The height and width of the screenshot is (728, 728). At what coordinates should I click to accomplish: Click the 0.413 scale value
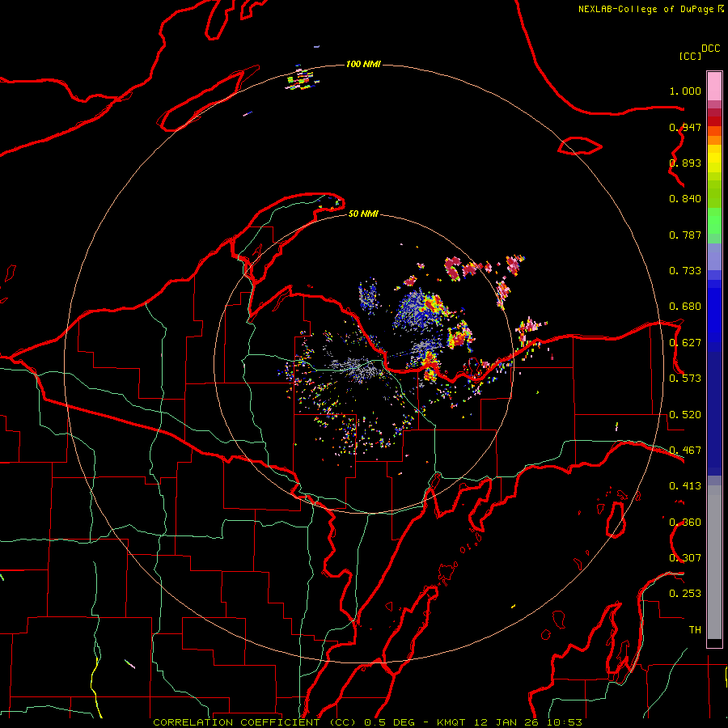point(685,486)
